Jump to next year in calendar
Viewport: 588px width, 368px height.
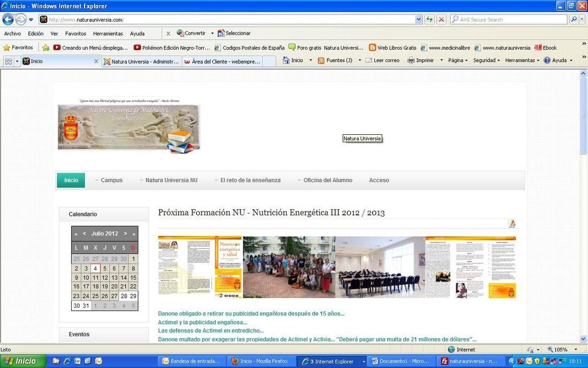134,234
